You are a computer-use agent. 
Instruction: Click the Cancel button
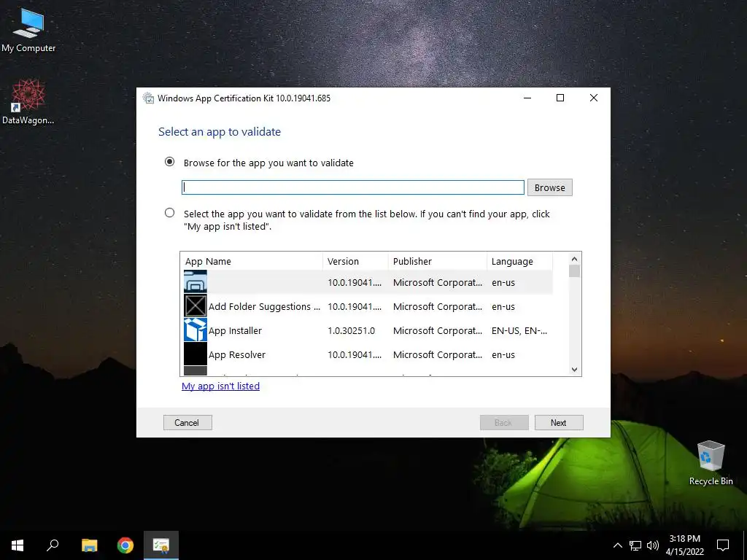tap(187, 423)
